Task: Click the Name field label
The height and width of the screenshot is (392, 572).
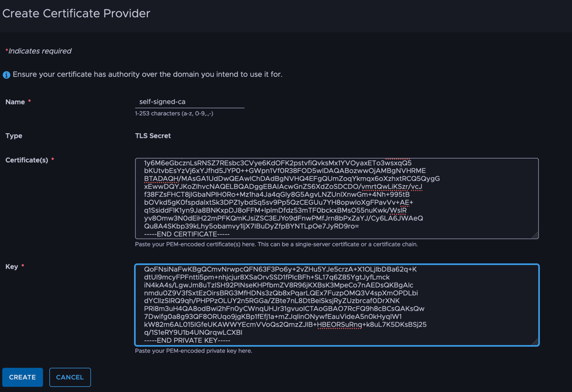Action: pos(15,102)
